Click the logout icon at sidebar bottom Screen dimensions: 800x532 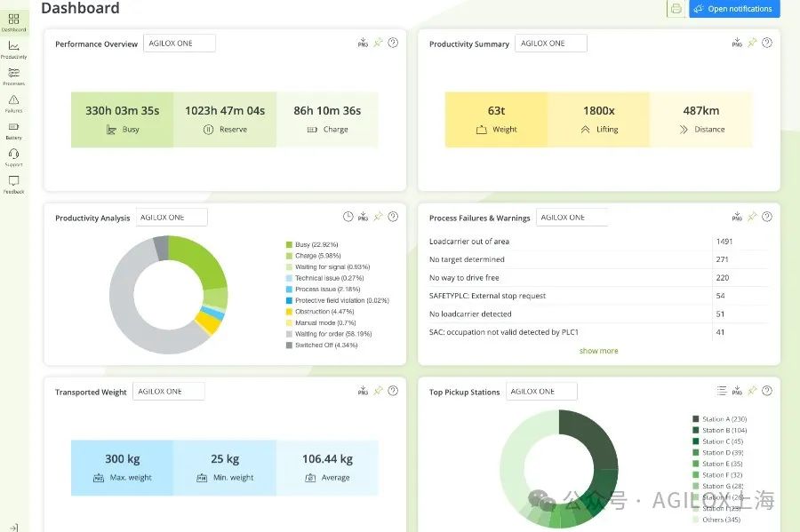[x=13, y=528]
